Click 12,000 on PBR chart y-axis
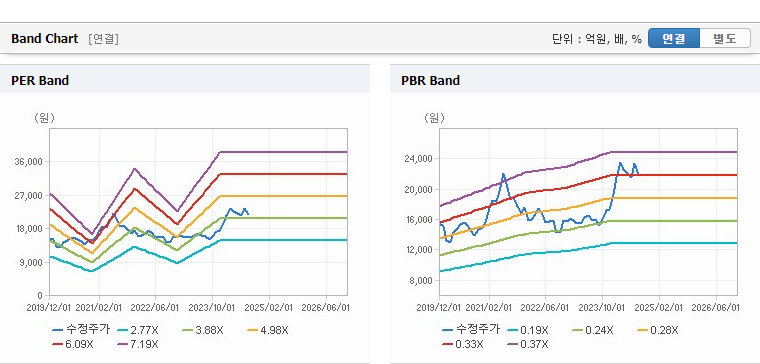 tap(420, 250)
